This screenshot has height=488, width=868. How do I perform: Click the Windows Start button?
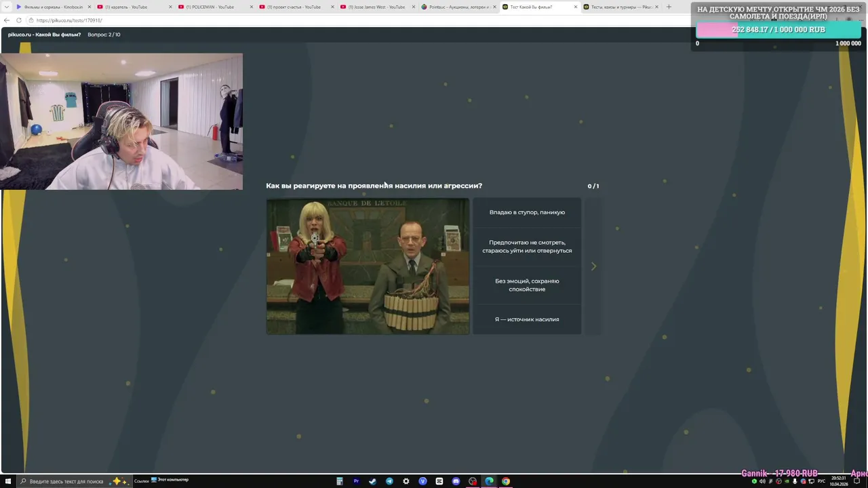pyautogui.click(x=8, y=481)
